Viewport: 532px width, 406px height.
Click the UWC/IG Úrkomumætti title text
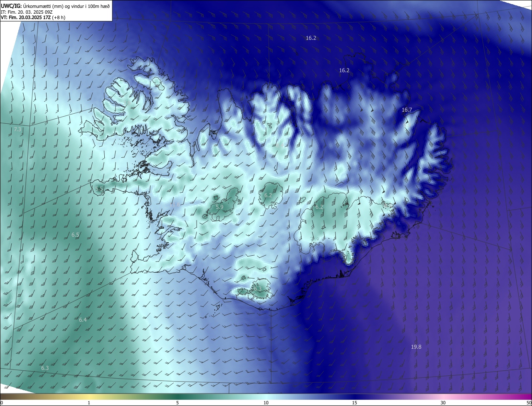click(x=56, y=6)
